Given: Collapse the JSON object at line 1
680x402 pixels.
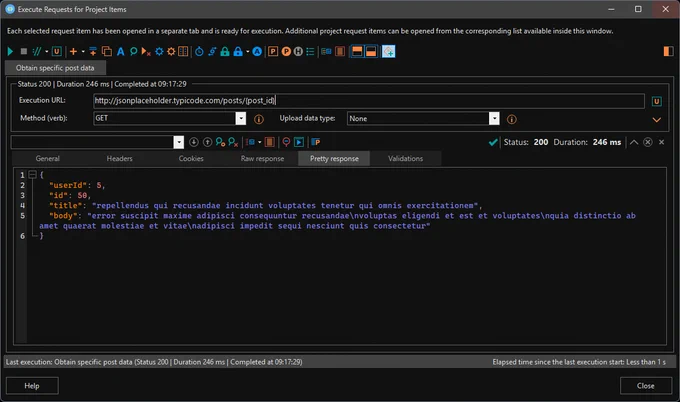Looking at the screenshot, I should 32,175.
